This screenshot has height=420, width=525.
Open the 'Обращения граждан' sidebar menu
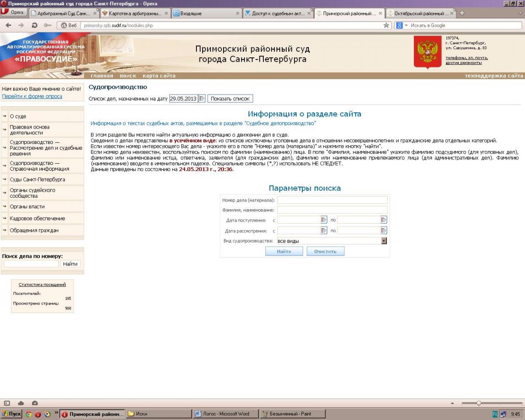34,230
